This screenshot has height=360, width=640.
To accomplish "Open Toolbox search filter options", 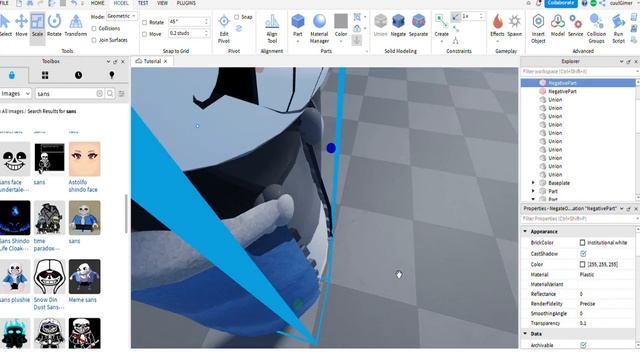I will click(122, 94).
